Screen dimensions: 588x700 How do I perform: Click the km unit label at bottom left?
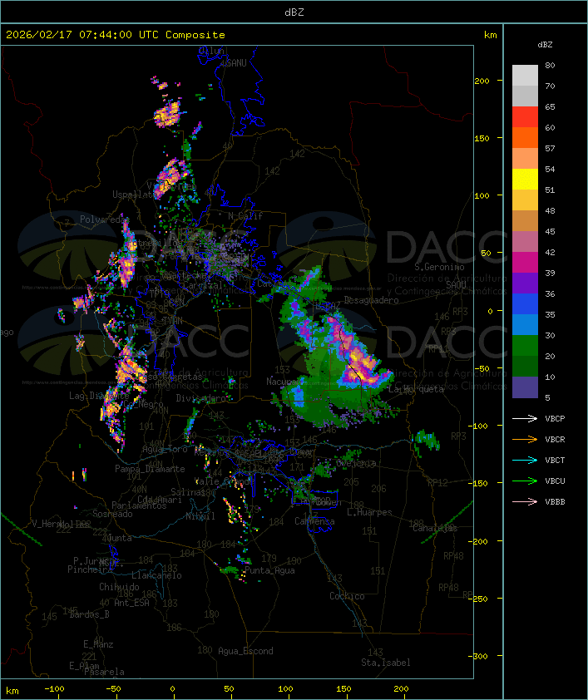(x=12, y=691)
